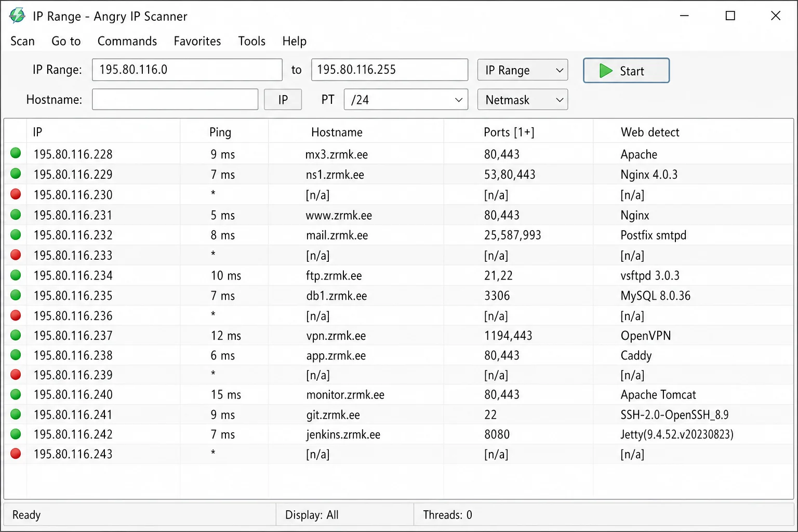Image resolution: width=798 pixels, height=532 pixels.
Task: Select hostname vpn.zrmk.ee
Action: point(336,336)
